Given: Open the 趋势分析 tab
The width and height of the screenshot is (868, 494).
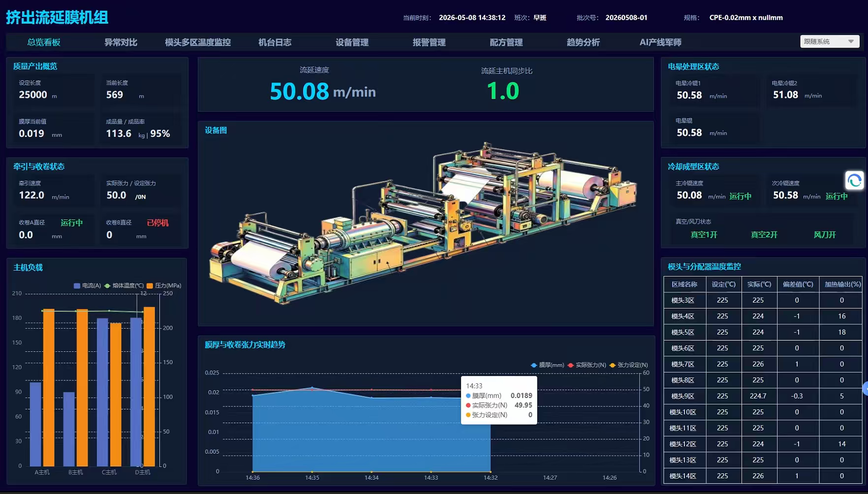Looking at the screenshot, I should (583, 42).
